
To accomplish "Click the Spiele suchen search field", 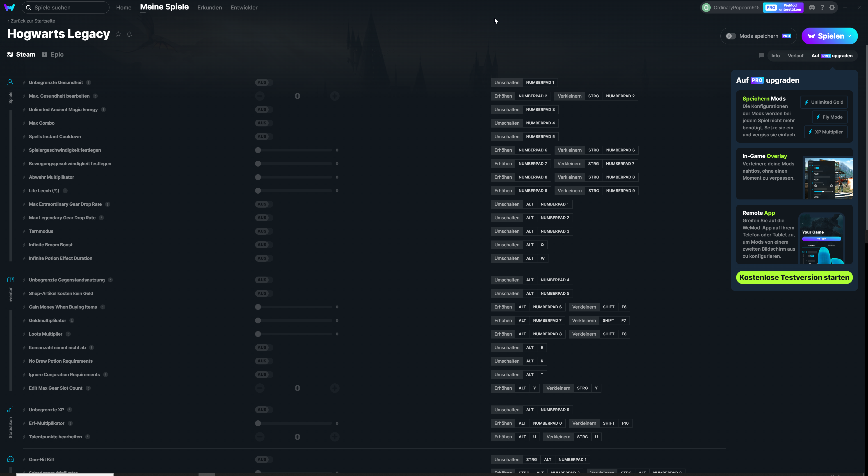I will point(66,7).
